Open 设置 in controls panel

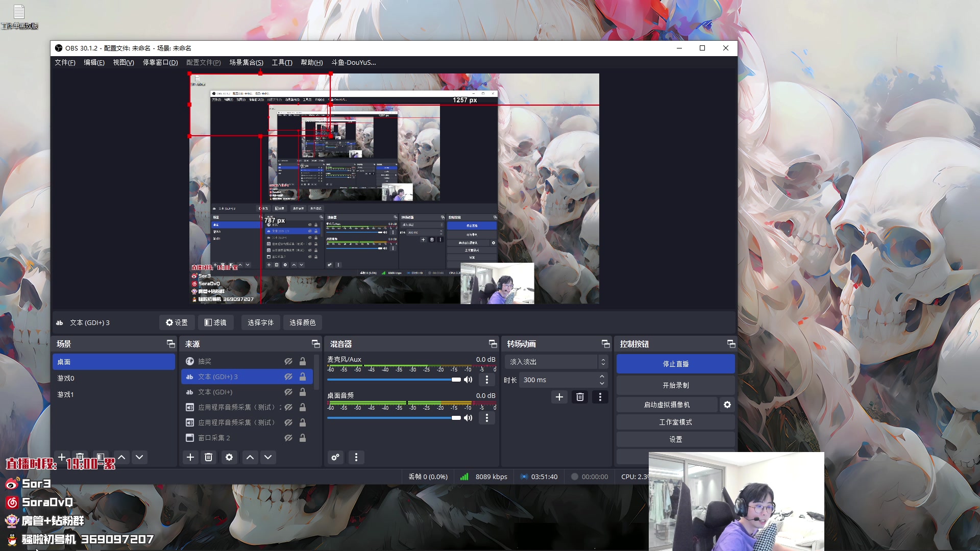pyautogui.click(x=675, y=439)
